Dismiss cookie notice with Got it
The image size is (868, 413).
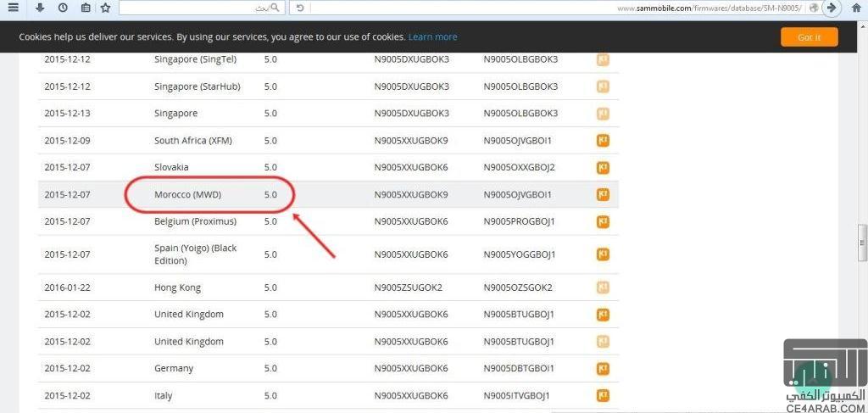point(810,37)
